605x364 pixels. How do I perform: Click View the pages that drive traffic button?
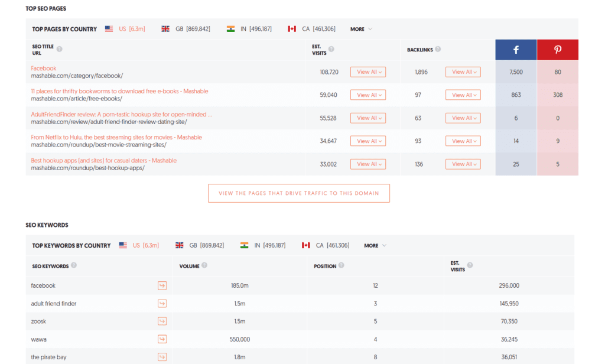pos(298,193)
